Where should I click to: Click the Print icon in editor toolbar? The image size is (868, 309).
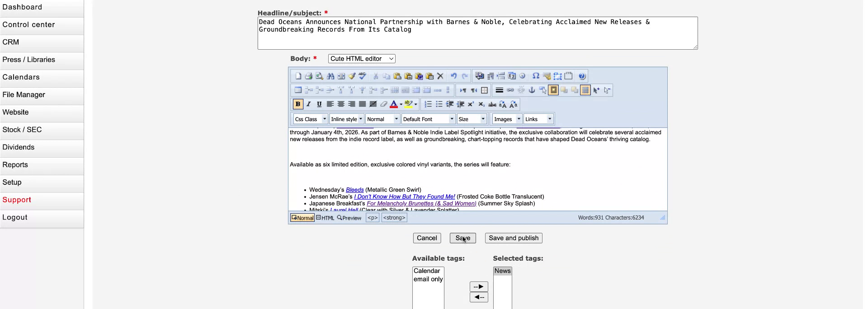pyautogui.click(x=308, y=76)
